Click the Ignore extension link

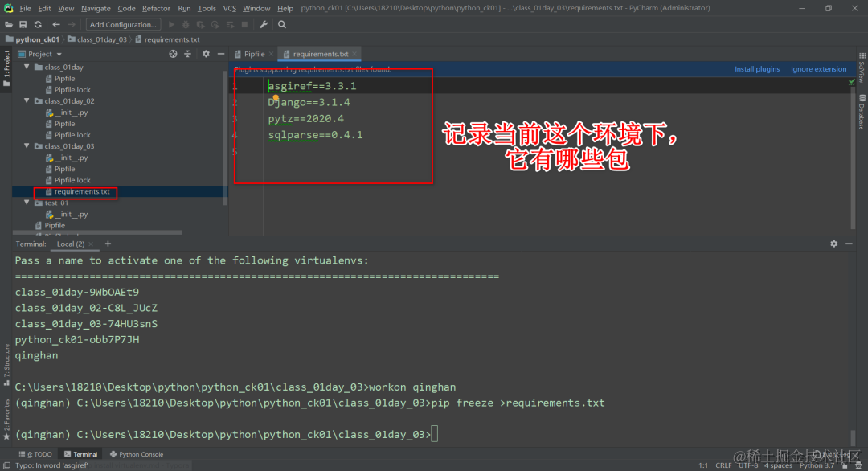[818, 69]
